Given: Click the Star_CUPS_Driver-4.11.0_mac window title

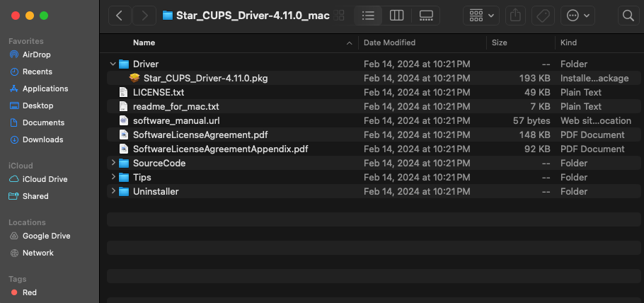Looking at the screenshot, I should pos(253,16).
